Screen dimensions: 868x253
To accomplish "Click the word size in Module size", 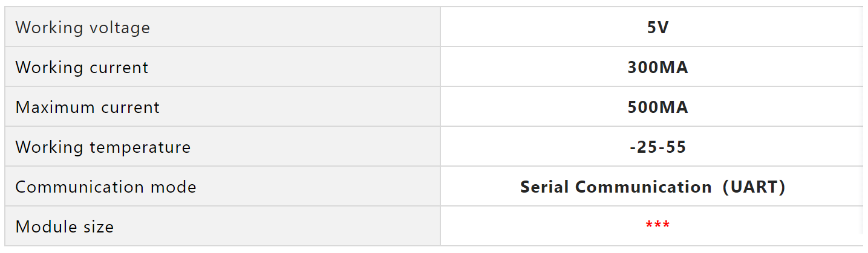I will click(x=97, y=226).
